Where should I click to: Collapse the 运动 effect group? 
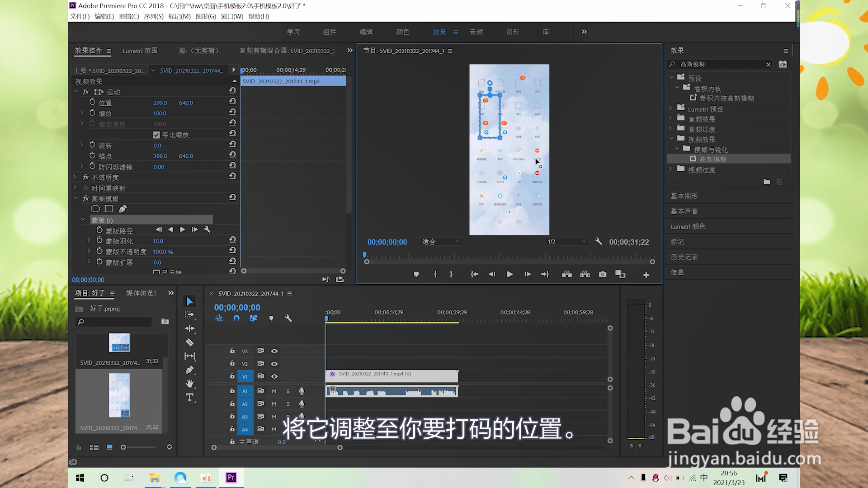pos(76,92)
